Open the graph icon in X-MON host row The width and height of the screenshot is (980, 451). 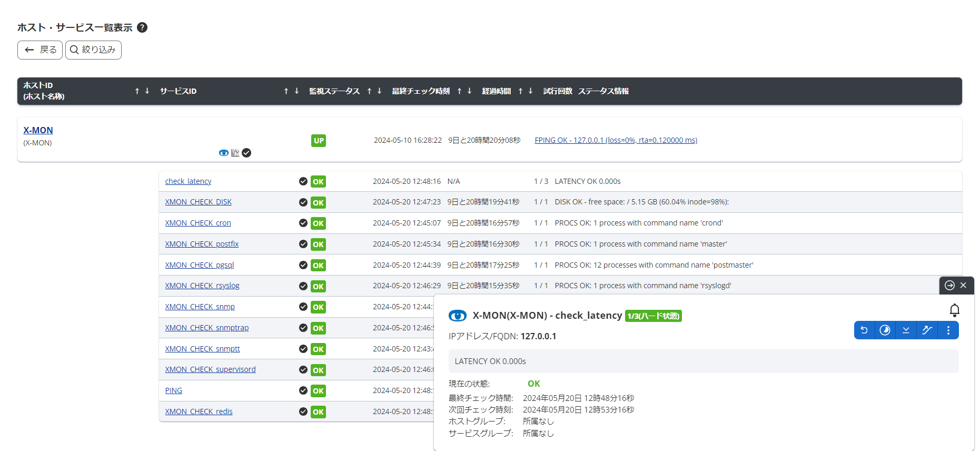point(235,153)
